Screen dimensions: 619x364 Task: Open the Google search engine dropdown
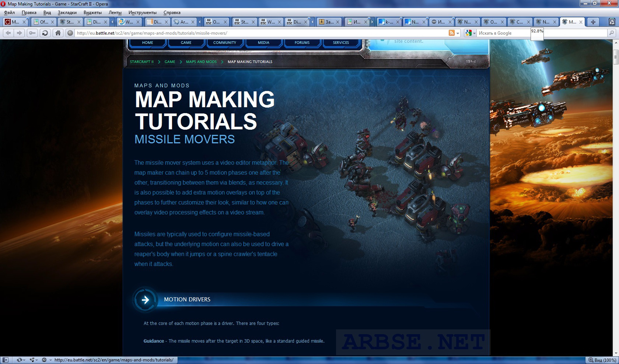click(471, 33)
